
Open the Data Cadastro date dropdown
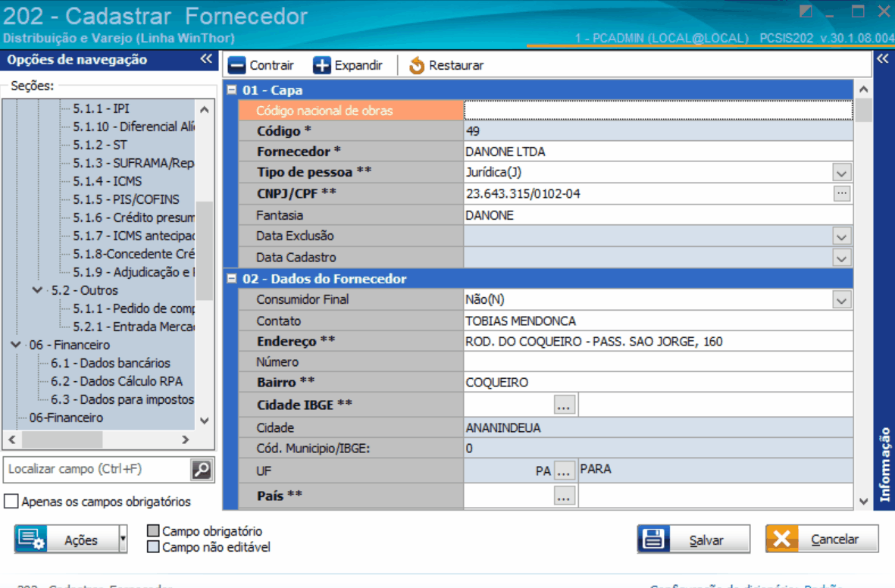[x=841, y=258]
